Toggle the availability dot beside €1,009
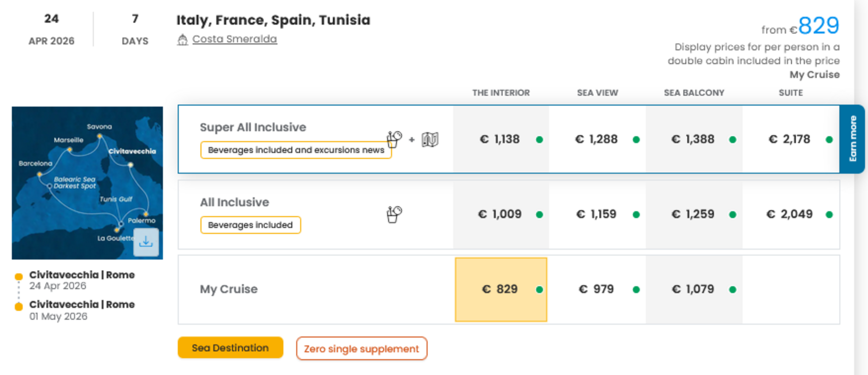 538,214
